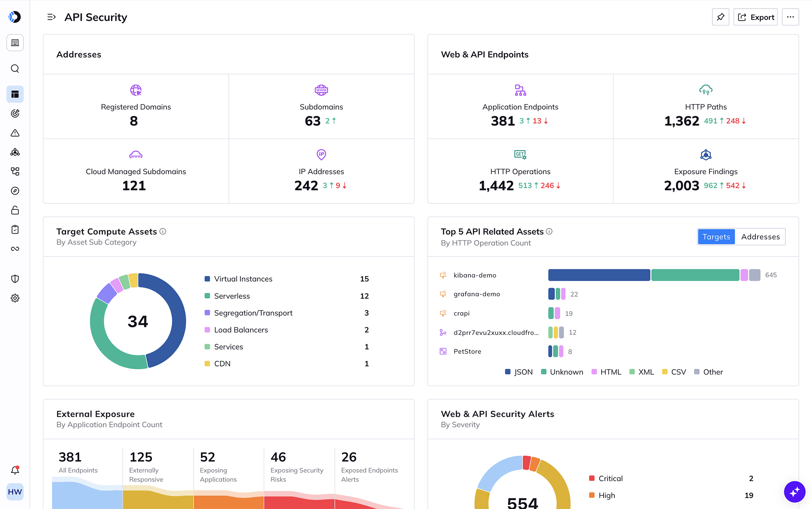
Task: Open the compass icon in the sidebar
Action: [15, 191]
